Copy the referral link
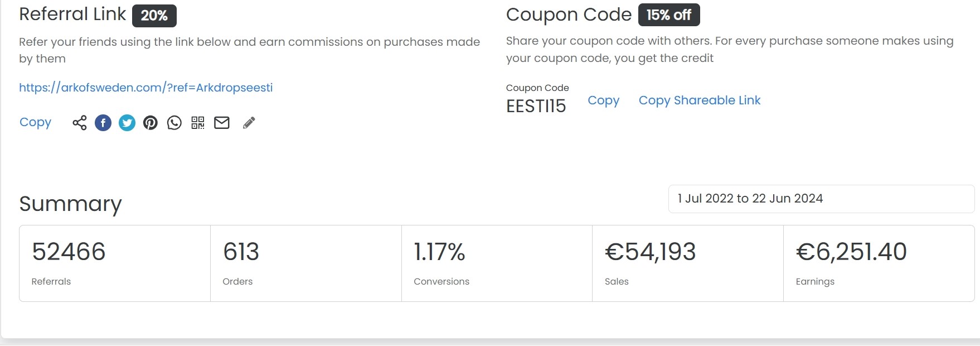Image resolution: width=980 pixels, height=346 pixels. tap(35, 122)
